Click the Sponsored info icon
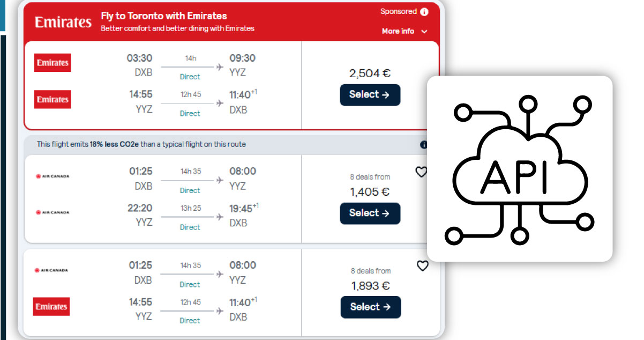Image resolution: width=644 pixels, height=340 pixels. [x=423, y=11]
